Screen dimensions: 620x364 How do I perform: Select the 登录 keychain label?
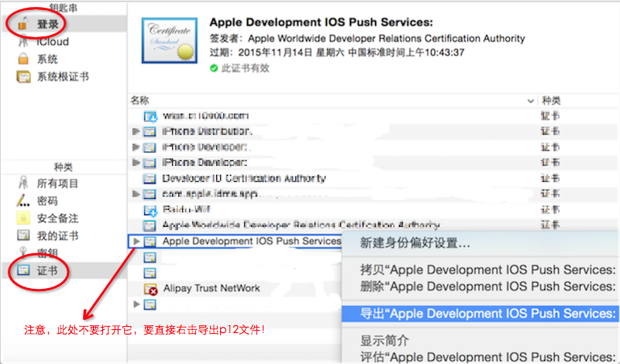tap(48, 24)
